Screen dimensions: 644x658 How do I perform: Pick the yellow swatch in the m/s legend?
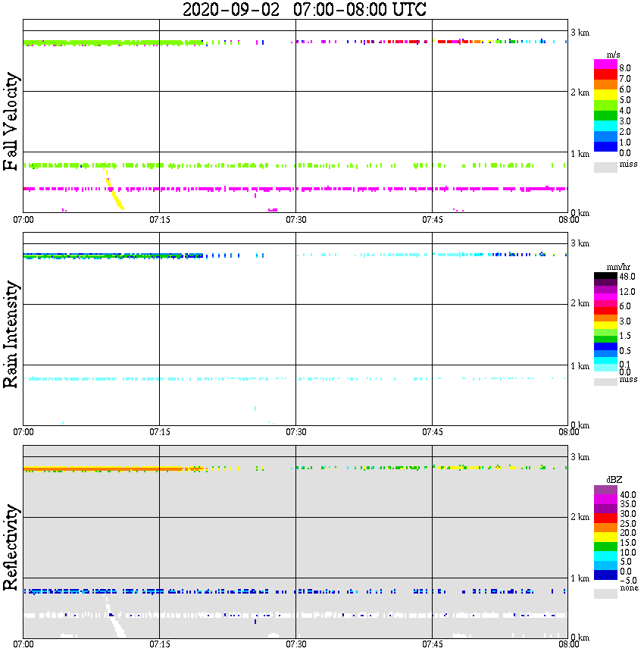[x=605, y=96]
